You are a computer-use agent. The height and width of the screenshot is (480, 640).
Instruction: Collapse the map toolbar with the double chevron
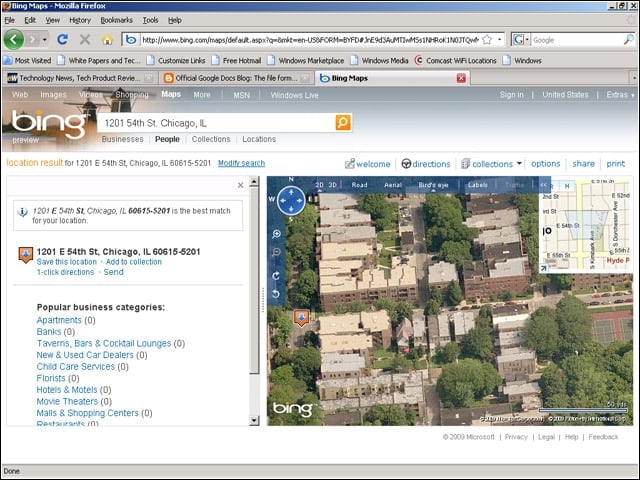tap(543, 185)
